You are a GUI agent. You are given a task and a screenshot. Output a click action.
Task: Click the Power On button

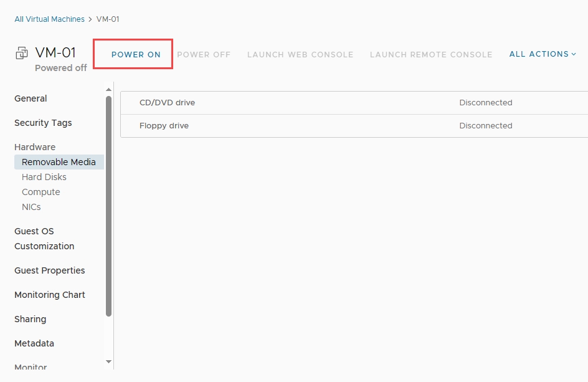click(x=136, y=55)
